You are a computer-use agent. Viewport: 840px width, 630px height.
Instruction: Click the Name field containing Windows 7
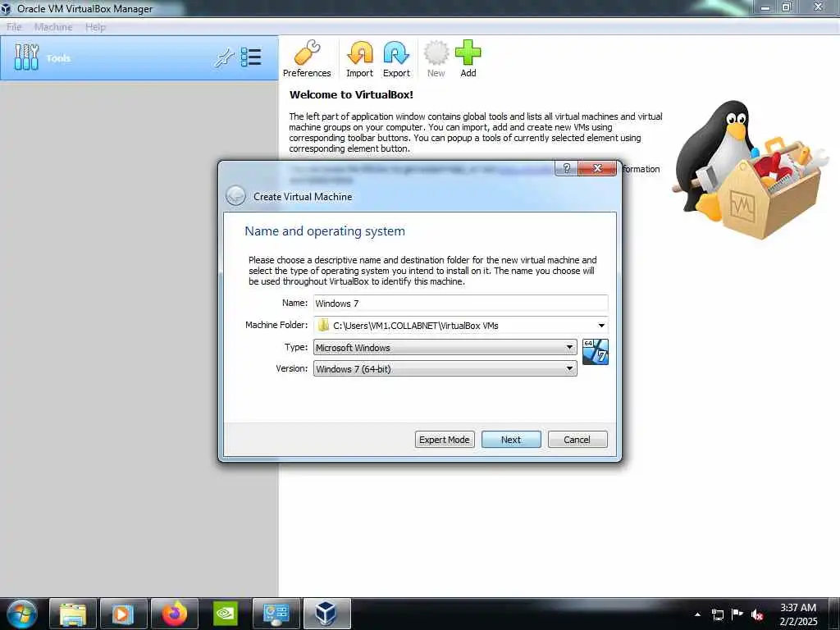pos(460,304)
